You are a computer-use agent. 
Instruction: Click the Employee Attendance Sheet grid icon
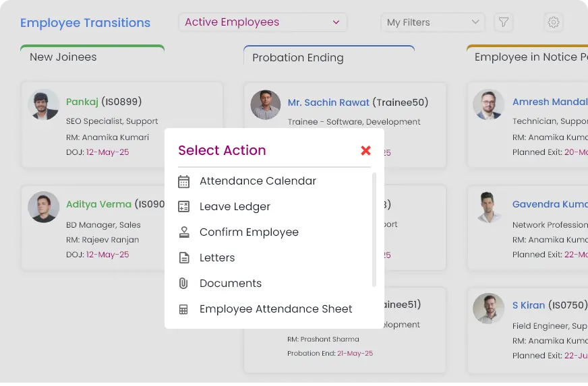coord(183,309)
